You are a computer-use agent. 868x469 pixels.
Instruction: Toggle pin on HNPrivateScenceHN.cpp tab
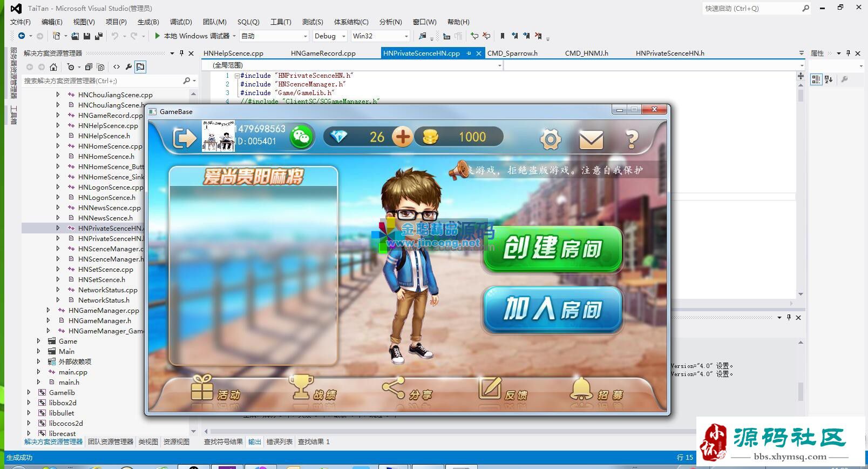(469, 53)
